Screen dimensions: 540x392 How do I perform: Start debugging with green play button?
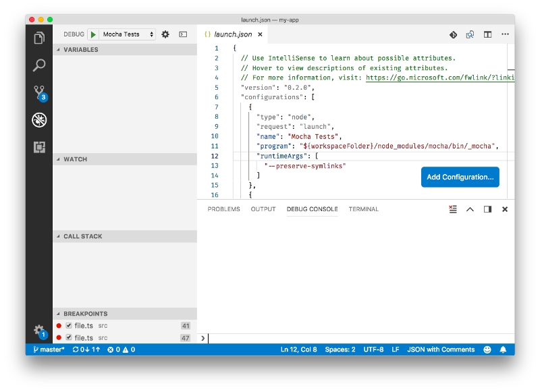pos(93,34)
